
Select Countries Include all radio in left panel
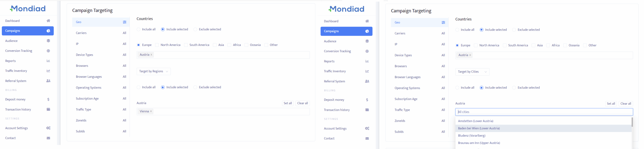(x=138, y=29)
